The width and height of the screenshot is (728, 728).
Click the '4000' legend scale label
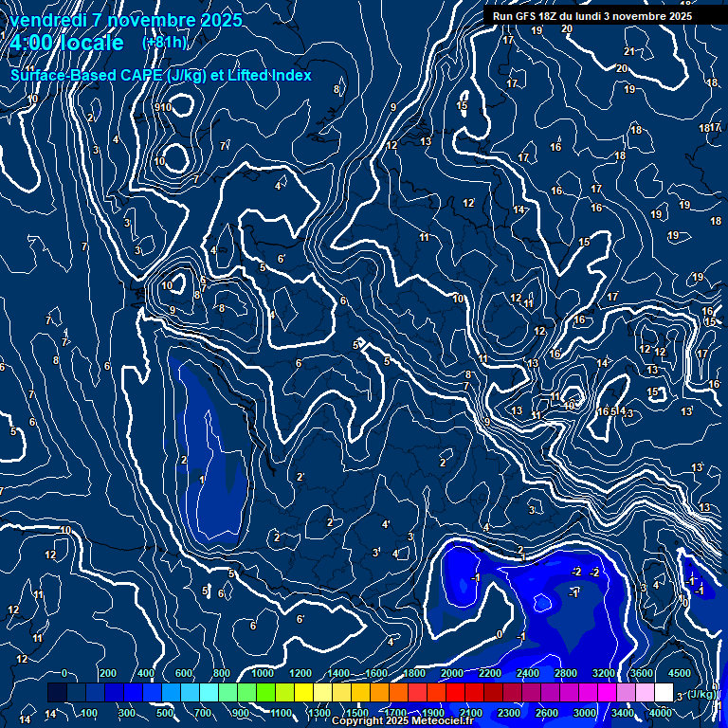661,713
